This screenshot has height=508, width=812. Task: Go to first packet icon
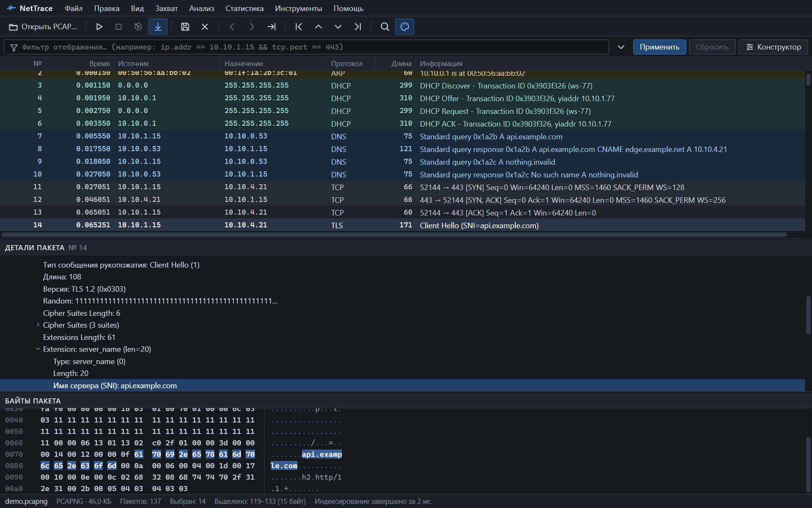[299, 27]
